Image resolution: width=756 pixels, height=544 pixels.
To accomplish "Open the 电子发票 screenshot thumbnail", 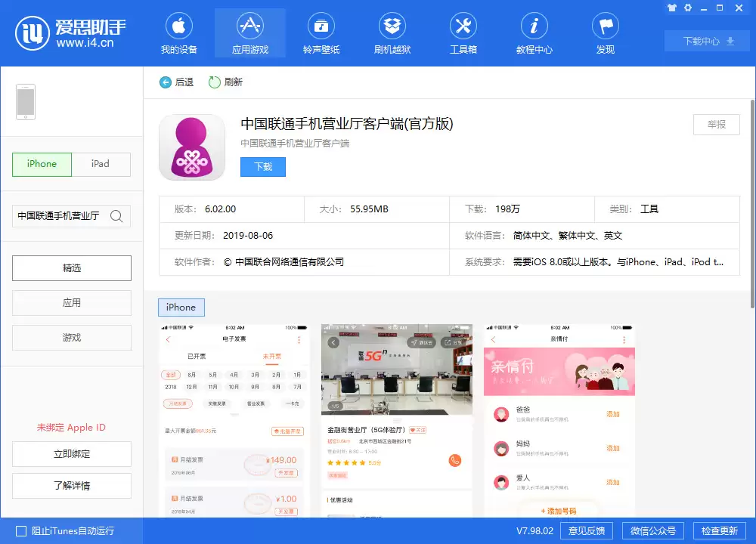I will pos(234,421).
